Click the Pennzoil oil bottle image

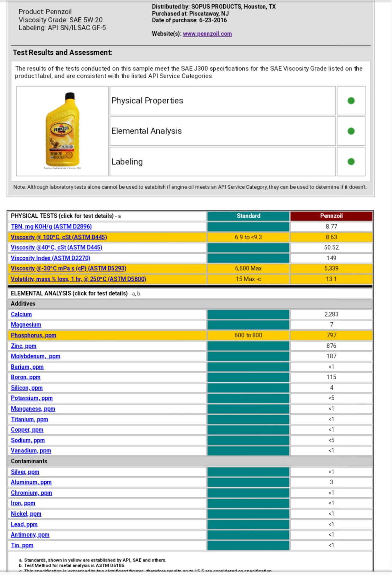(x=63, y=129)
